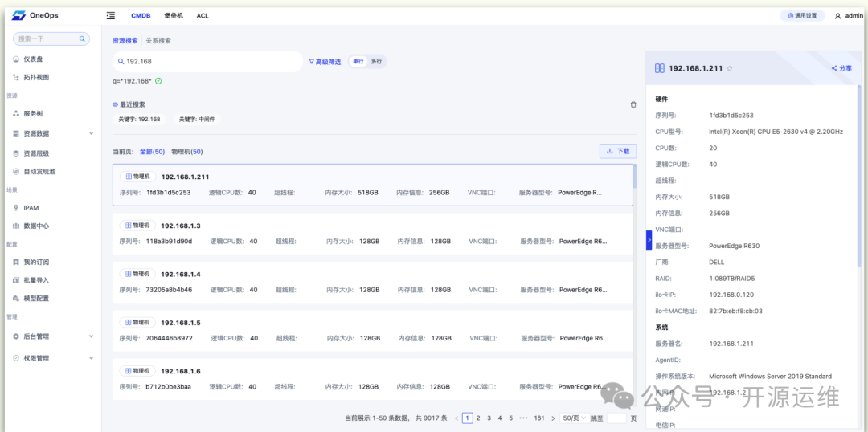Viewport: 868px width, 432px height.
Task: Expand the 资源数据 sidebar submenu
Action: pyautogui.click(x=54, y=133)
